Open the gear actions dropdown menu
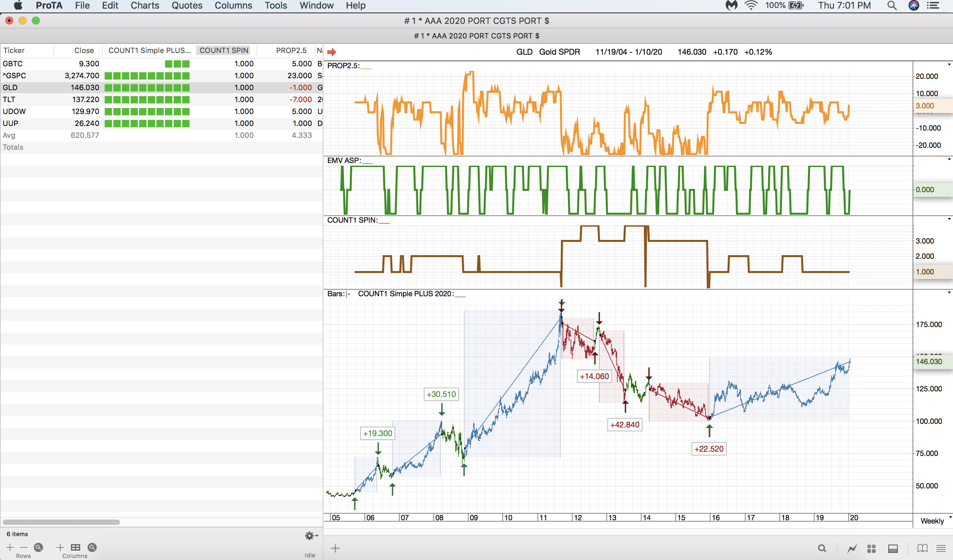The image size is (953, 560). pos(311,535)
